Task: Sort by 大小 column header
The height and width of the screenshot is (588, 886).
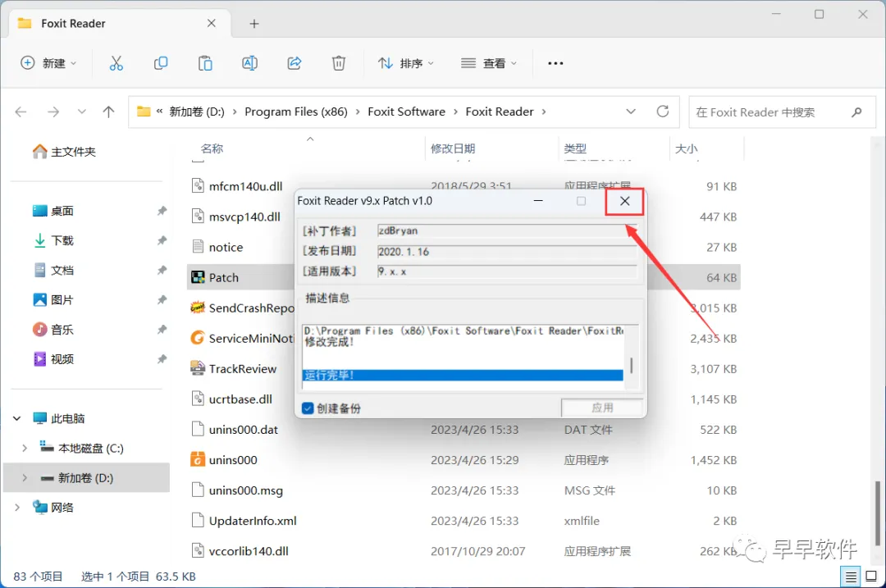Action: [x=686, y=148]
